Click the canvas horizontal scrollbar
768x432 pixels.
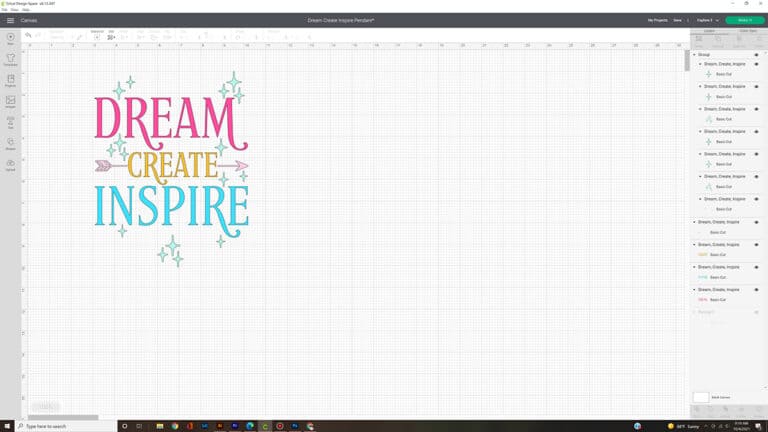click(x=63, y=417)
